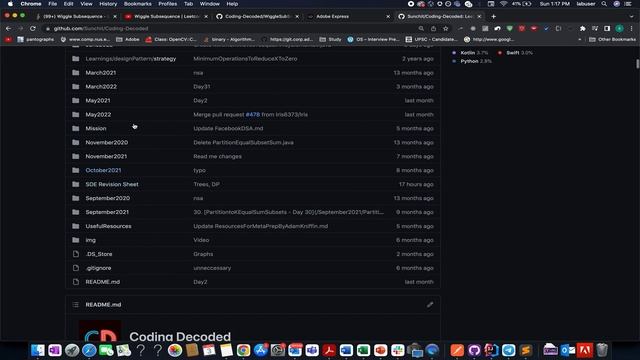
Task: Click file icon of .gitignore row
Action: [x=76, y=268]
